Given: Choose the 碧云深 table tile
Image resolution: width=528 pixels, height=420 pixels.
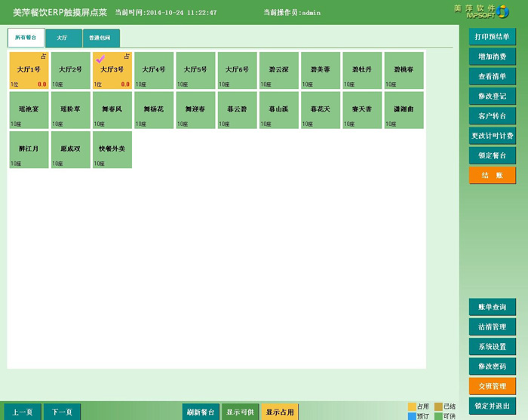Looking at the screenshot, I should (x=278, y=70).
